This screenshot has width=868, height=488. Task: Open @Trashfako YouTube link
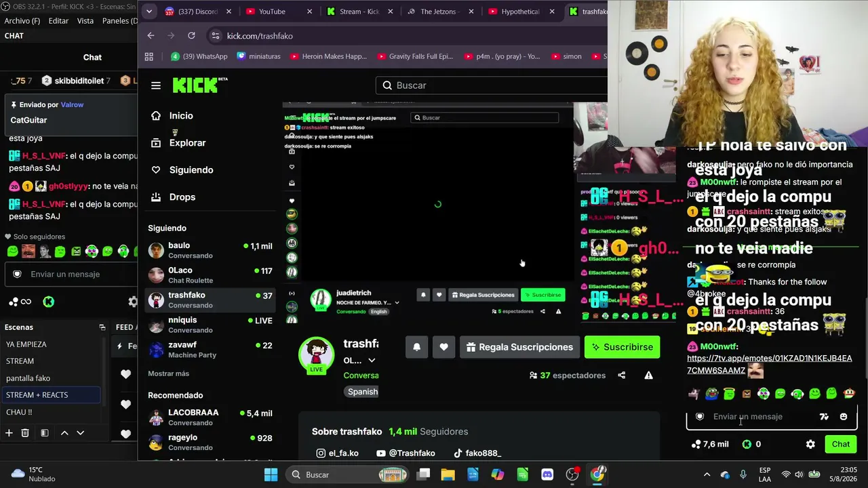click(406, 453)
